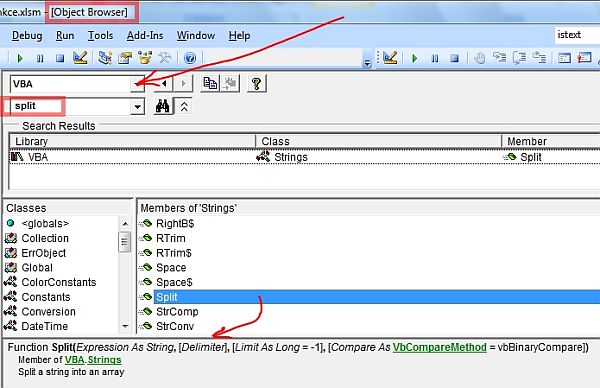
Task: Select RTrim$ member
Action: pyautogui.click(x=174, y=253)
